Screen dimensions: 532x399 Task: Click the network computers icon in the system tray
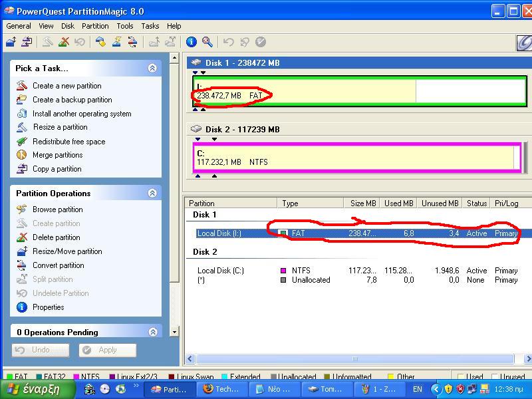(472, 389)
